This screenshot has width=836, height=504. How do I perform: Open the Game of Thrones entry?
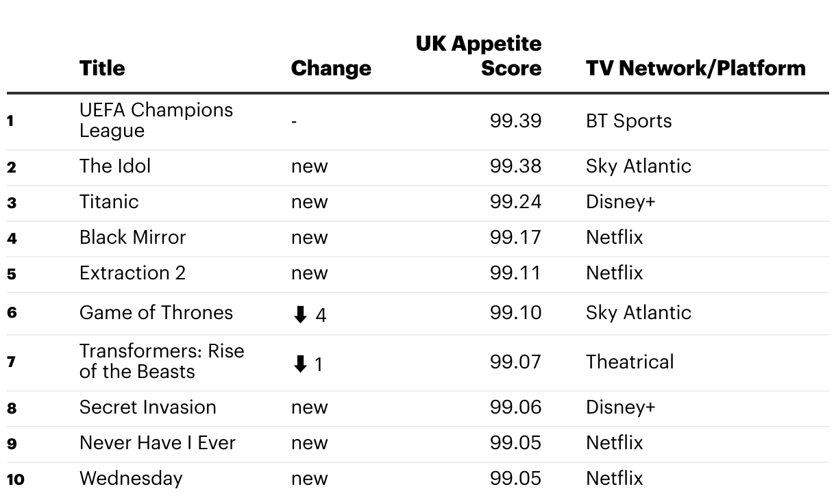click(x=156, y=312)
